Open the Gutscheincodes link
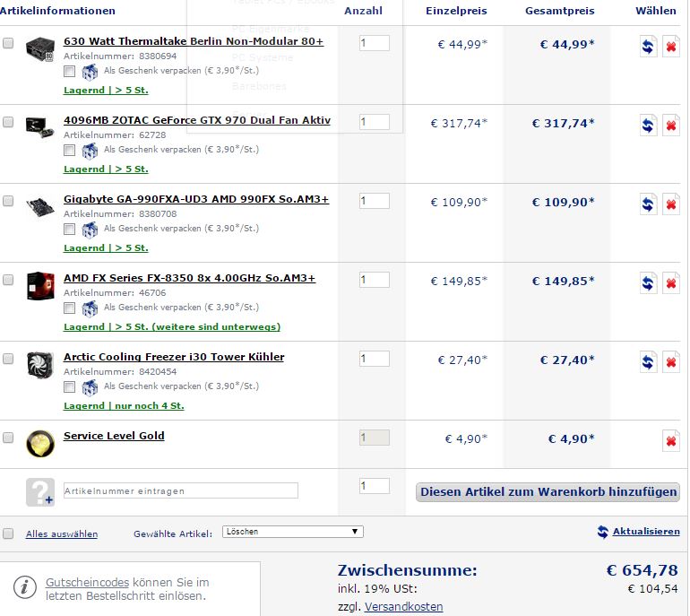This screenshot has height=616, width=690. (x=87, y=582)
